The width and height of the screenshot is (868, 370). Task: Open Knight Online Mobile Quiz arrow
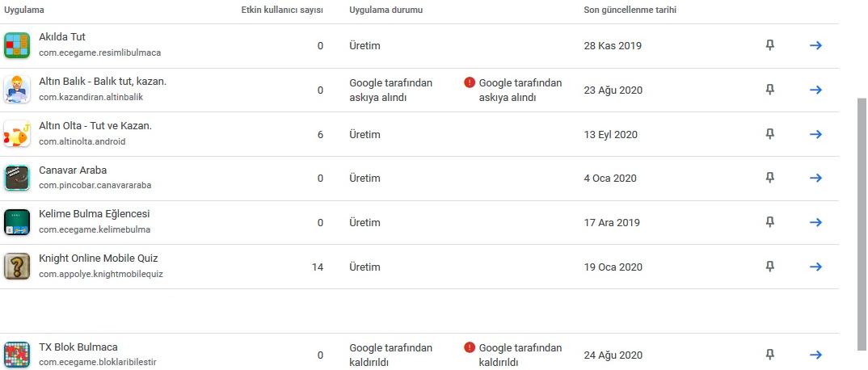(x=815, y=267)
